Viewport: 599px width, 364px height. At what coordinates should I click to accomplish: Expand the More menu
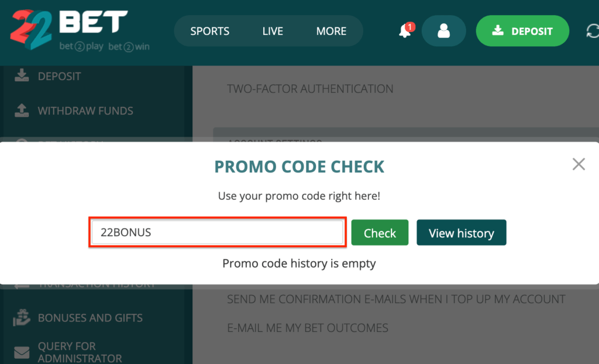pyautogui.click(x=331, y=31)
